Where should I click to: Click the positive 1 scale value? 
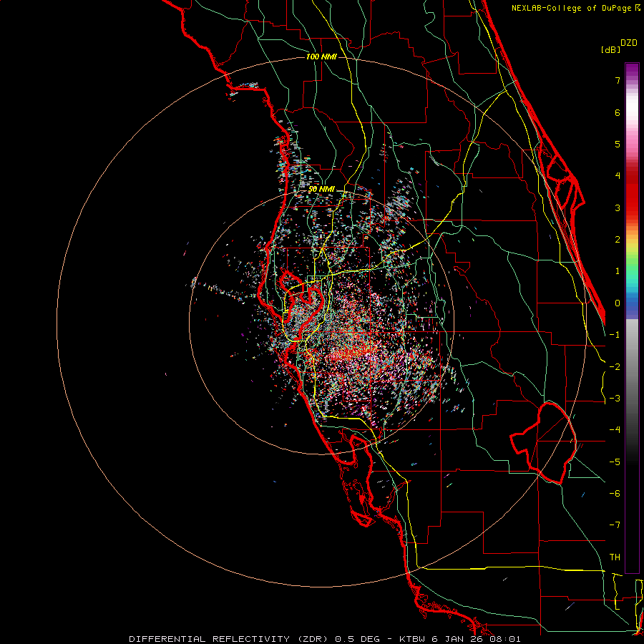[x=618, y=271]
